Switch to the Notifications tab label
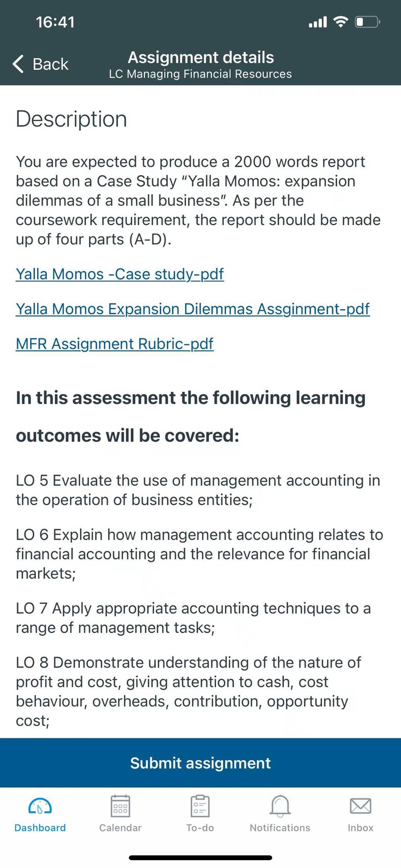The width and height of the screenshot is (401, 868). (280, 828)
